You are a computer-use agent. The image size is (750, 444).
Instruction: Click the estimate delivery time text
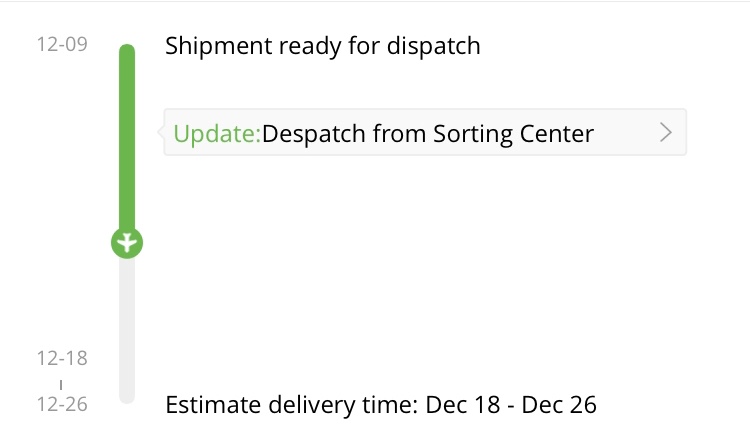[x=381, y=405]
